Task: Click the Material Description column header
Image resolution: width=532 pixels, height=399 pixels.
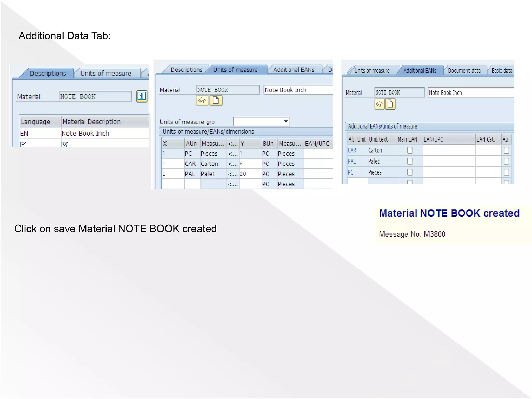Action: [x=105, y=122]
